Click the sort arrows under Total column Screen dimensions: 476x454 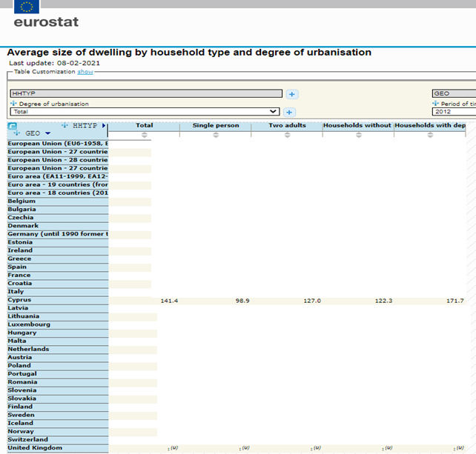(145, 135)
